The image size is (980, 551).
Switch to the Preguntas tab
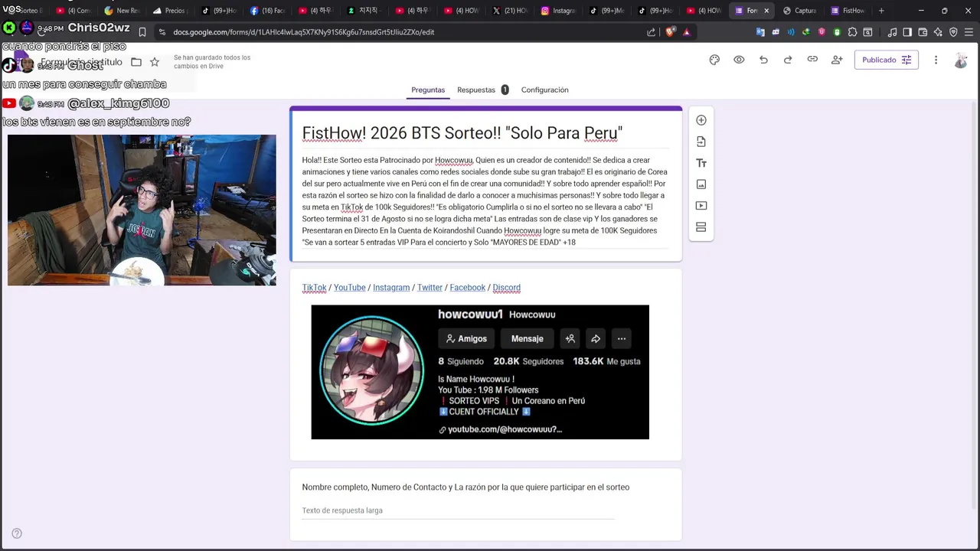[x=428, y=90]
